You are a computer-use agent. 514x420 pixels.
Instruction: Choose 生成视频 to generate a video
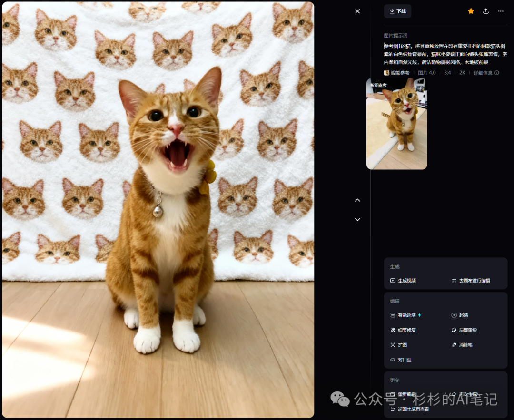(403, 281)
